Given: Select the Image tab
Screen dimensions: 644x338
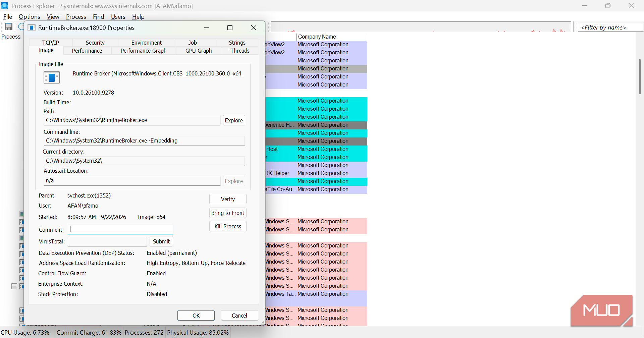Looking at the screenshot, I should click(x=46, y=50).
